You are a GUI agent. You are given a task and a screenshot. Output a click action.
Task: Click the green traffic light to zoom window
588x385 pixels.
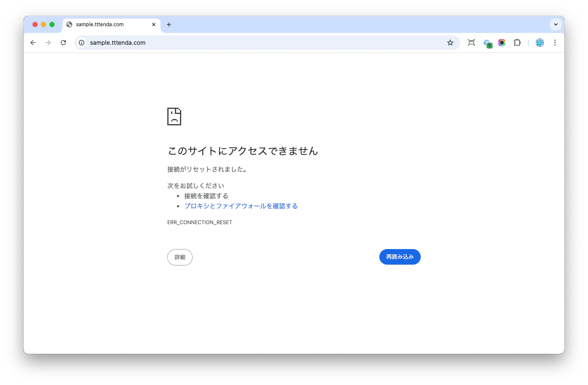coord(52,24)
